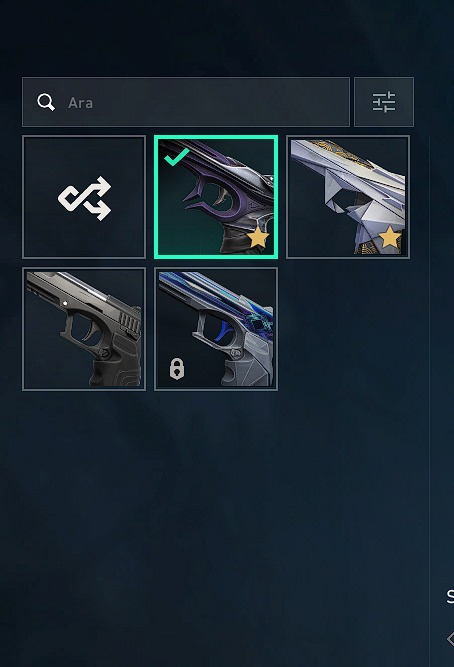Select the white origami pistol skin
Screen dimensions: 454x667
[348, 197]
